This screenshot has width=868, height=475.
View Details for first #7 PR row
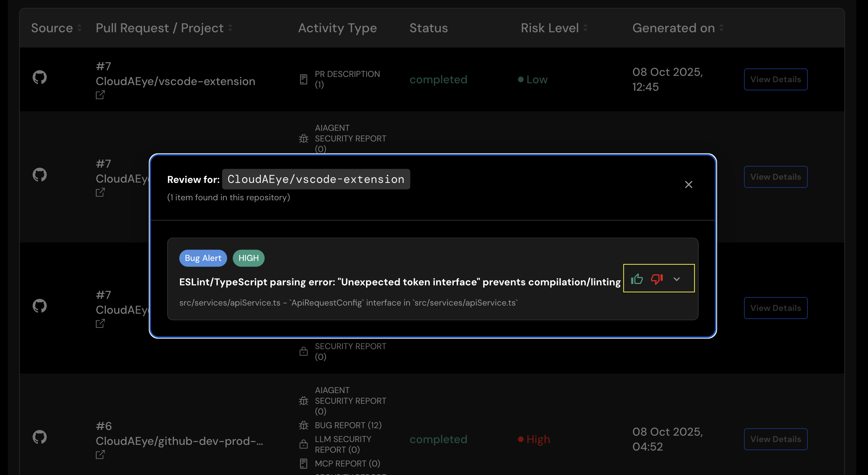[x=776, y=79]
